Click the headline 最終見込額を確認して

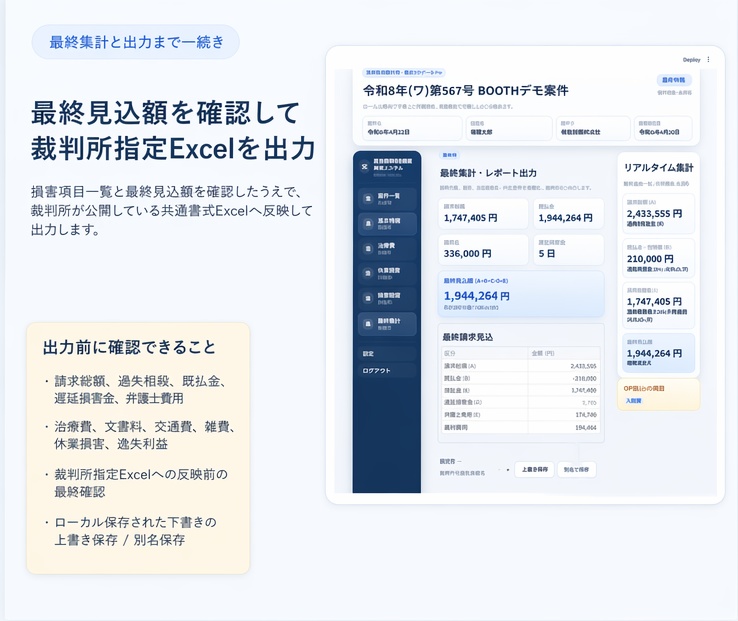coord(165,113)
